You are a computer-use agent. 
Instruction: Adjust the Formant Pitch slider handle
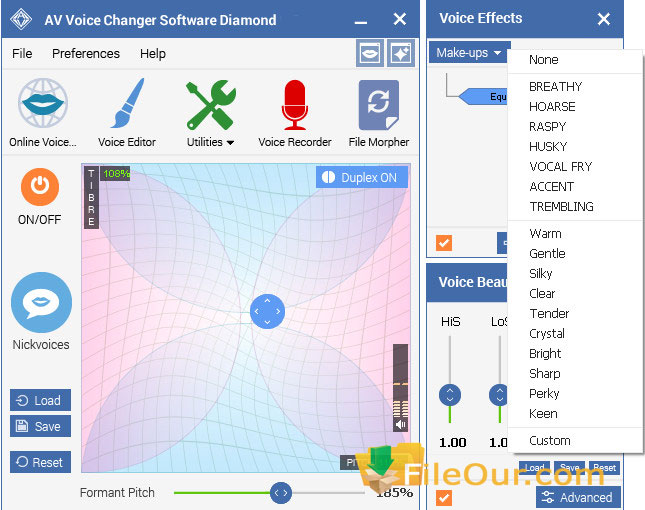point(281,493)
